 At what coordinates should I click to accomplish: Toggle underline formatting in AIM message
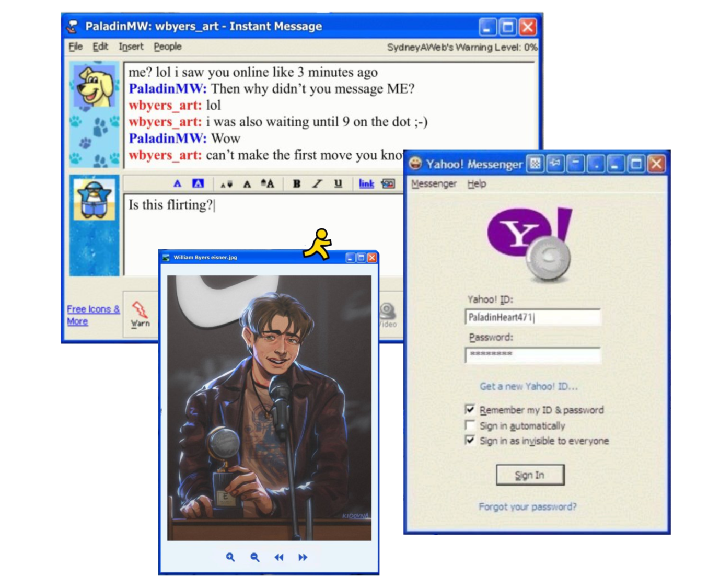(338, 183)
